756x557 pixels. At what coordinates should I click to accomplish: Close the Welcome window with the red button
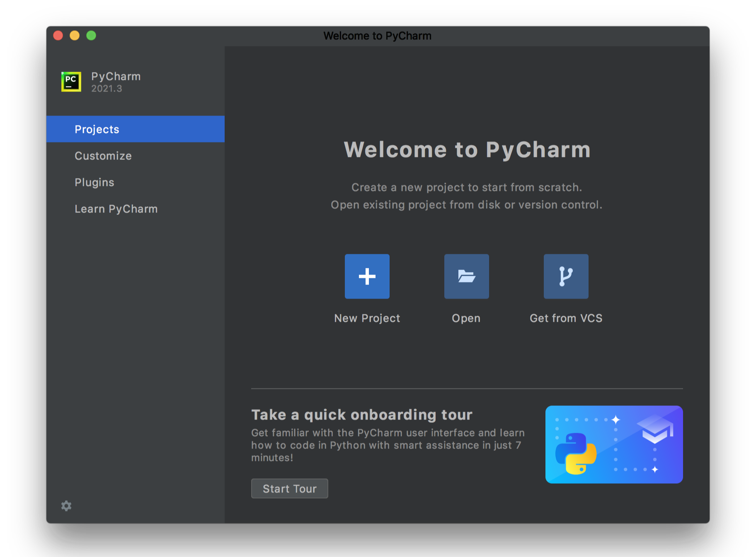pyautogui.click(x=58, y=36)
